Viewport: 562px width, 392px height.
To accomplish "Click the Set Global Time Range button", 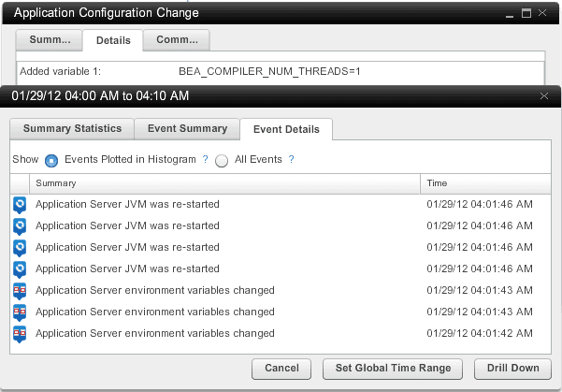I will tap(393, 369).
